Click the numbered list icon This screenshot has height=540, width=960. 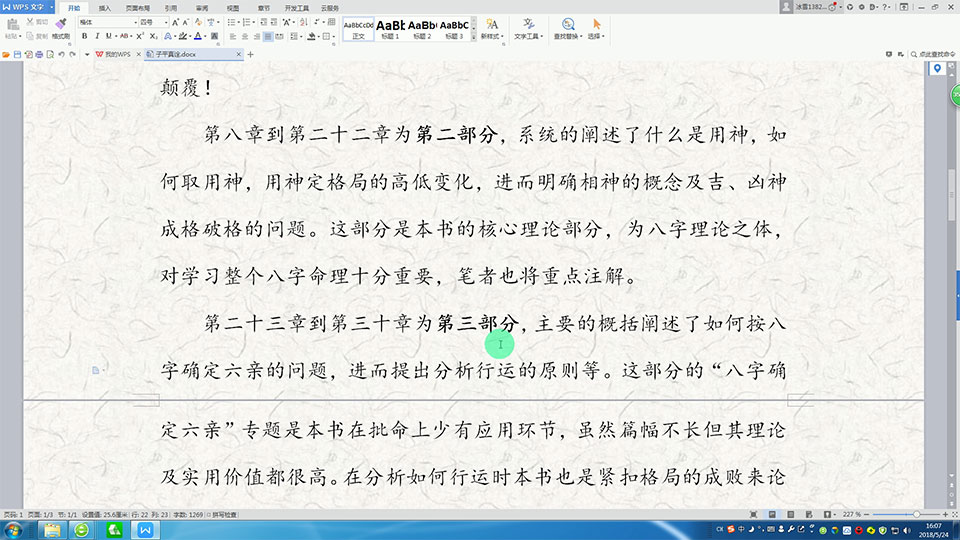coord(246,22)
